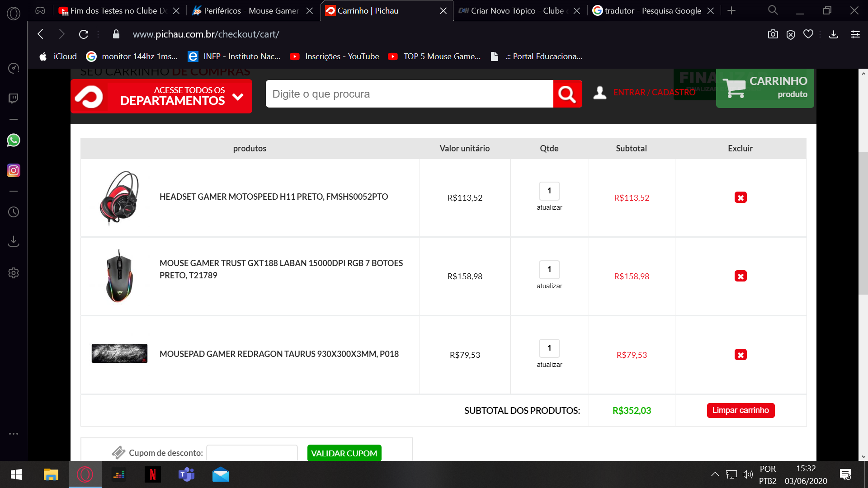Viewport: 868px width, 488px height.
Task: Remove Headset Gamer Motospeed from cart
Action: click(x=741, y=197)
